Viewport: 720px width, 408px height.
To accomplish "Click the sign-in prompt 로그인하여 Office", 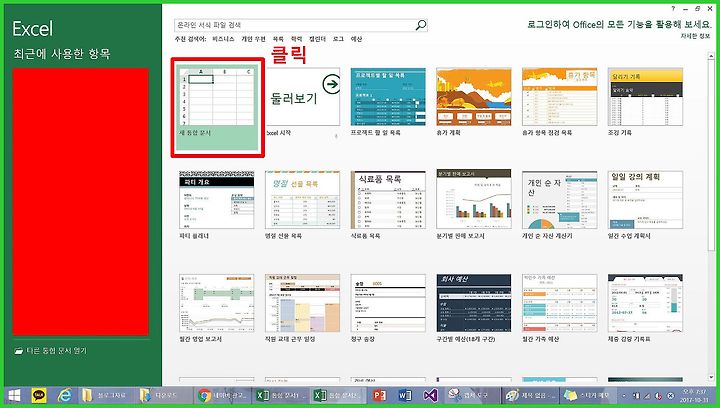I will (619, 24).
